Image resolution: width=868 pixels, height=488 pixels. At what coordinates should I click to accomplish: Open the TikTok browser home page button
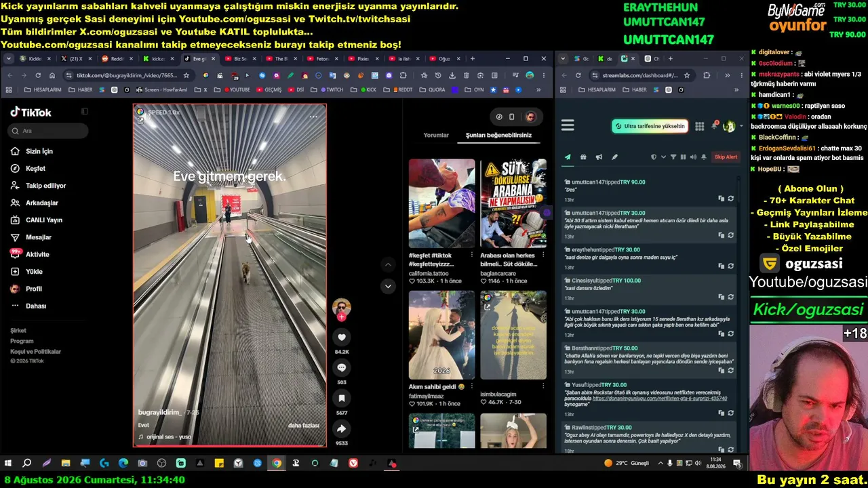point(54,75)
